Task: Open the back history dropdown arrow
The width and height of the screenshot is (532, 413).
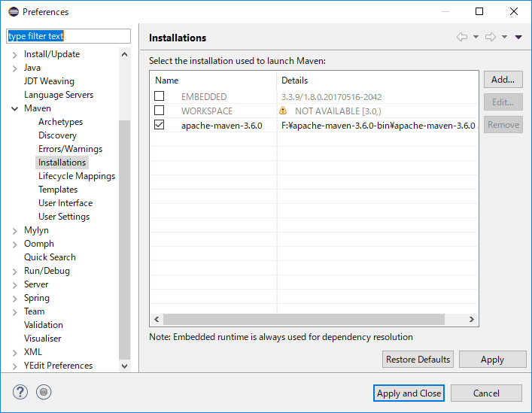Action: [476, 37]
